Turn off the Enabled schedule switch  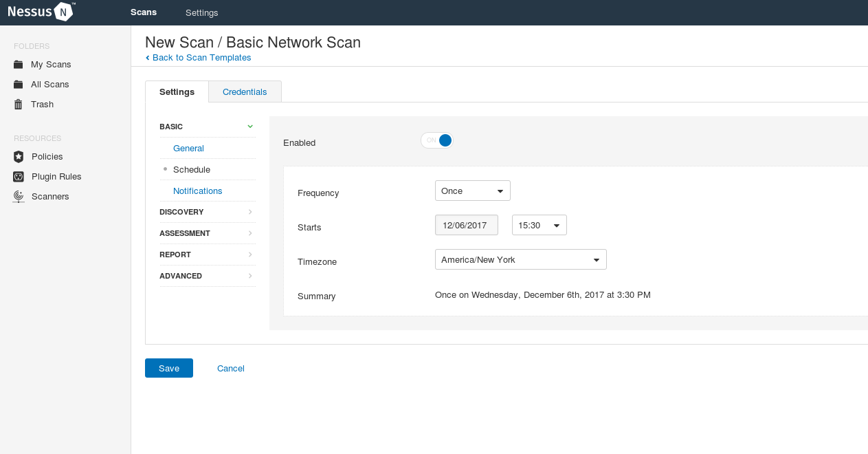click(x=437, y=141)
